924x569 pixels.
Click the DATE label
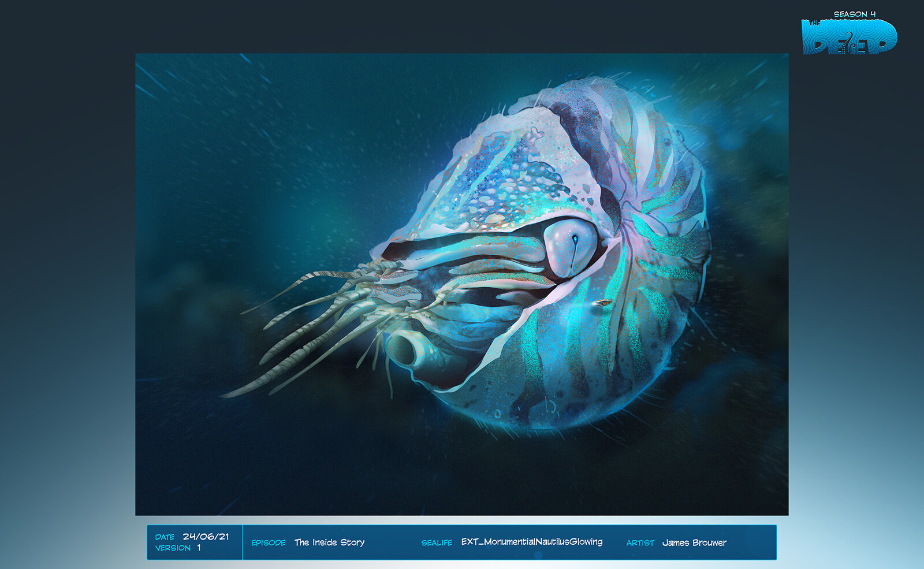point(165,537)
